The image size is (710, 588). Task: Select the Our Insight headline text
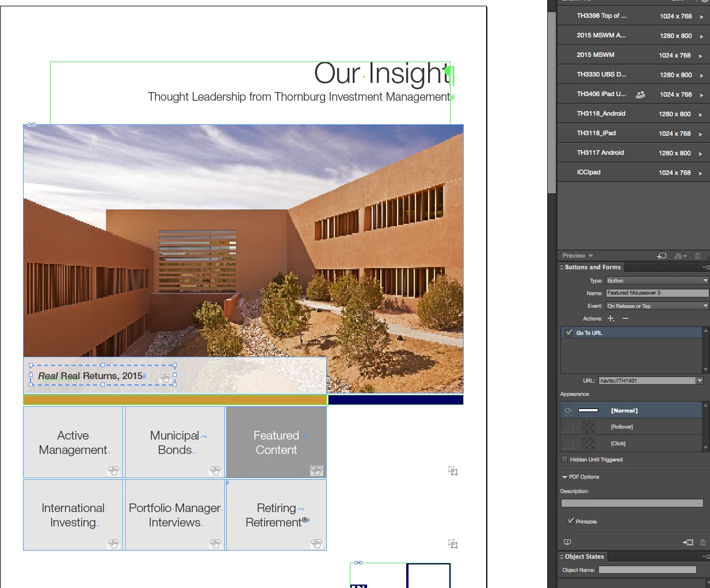pos(382,74)
